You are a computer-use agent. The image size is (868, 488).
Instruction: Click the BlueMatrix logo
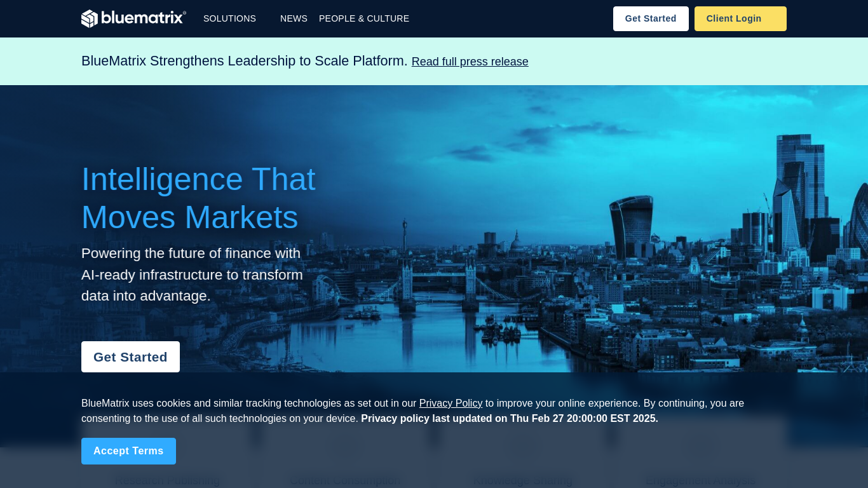[133, 18]
